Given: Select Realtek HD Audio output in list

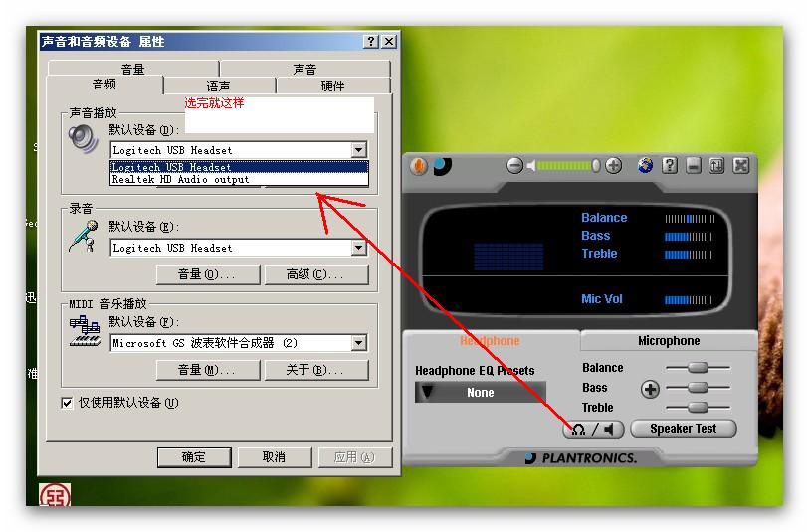Looking at the screenshot, I should coord(240,179).
